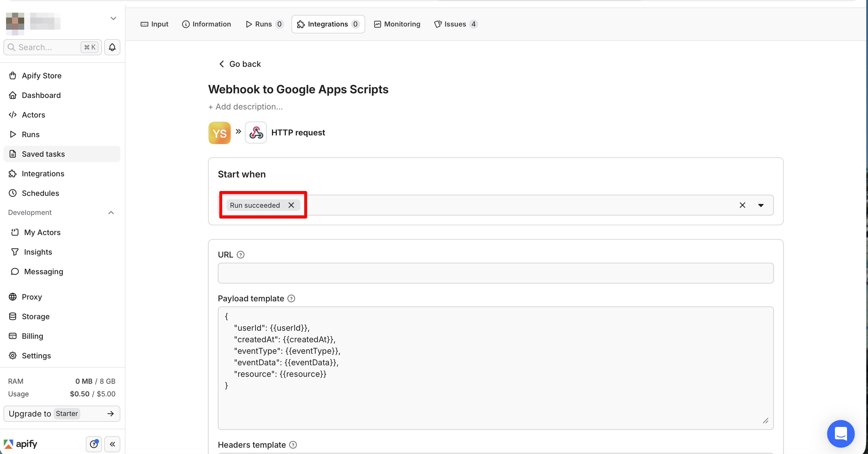Click the payload textarea resize handle
The width and height of the screenshot is (868, 454).
766,421
